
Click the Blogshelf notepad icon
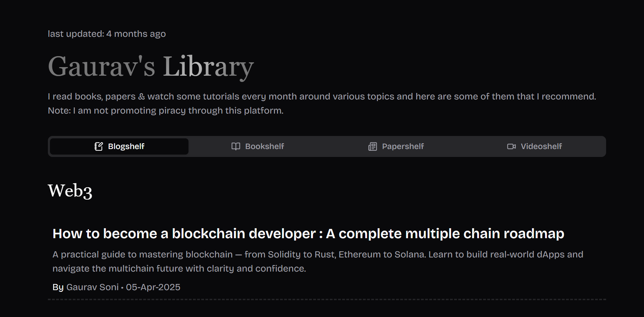(x=99, y=147)
